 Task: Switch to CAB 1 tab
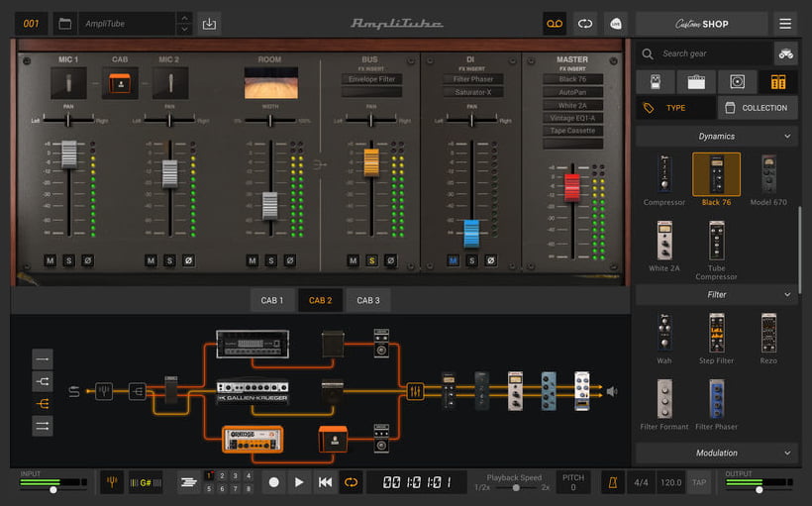tap(272, 300)
